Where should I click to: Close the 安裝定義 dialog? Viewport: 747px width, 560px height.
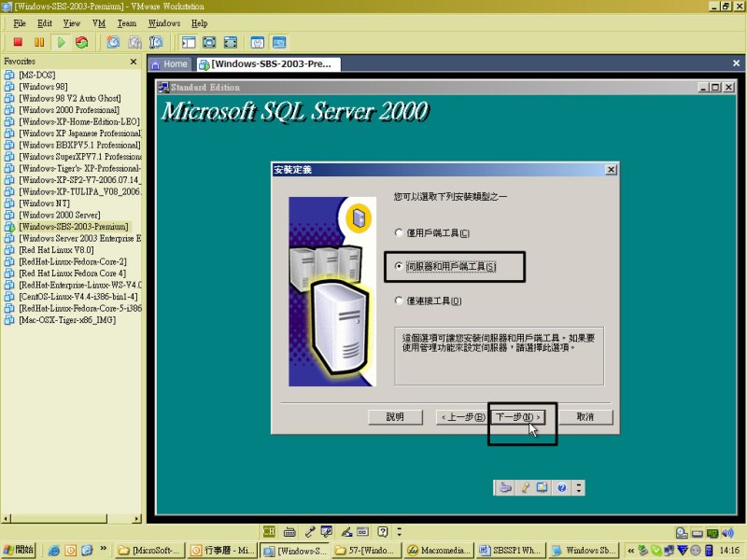pyautogui.click(x=612, y=170)
